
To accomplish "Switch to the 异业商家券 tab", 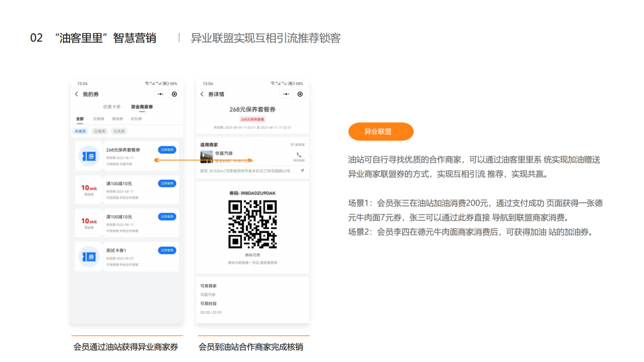I will coord(142,107).
